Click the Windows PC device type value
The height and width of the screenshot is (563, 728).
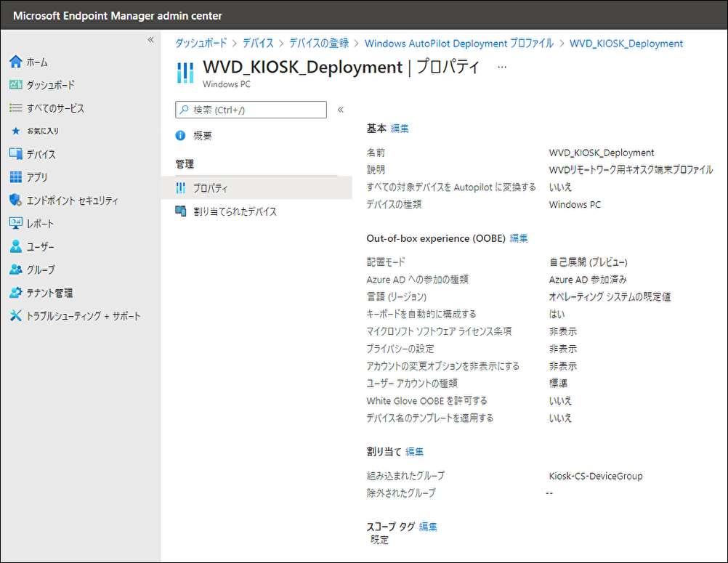coord(575,204)
